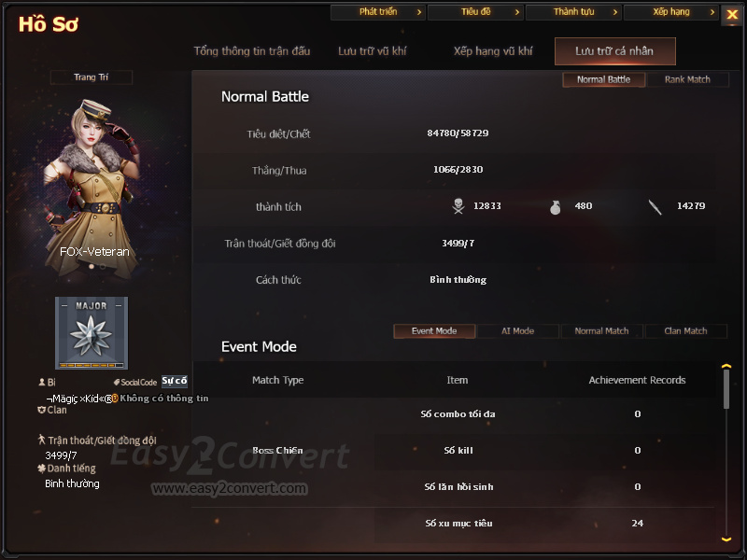
Task: Click the scroll-up arrow of the Event Mode list
Action: click(x=726, y=366)
